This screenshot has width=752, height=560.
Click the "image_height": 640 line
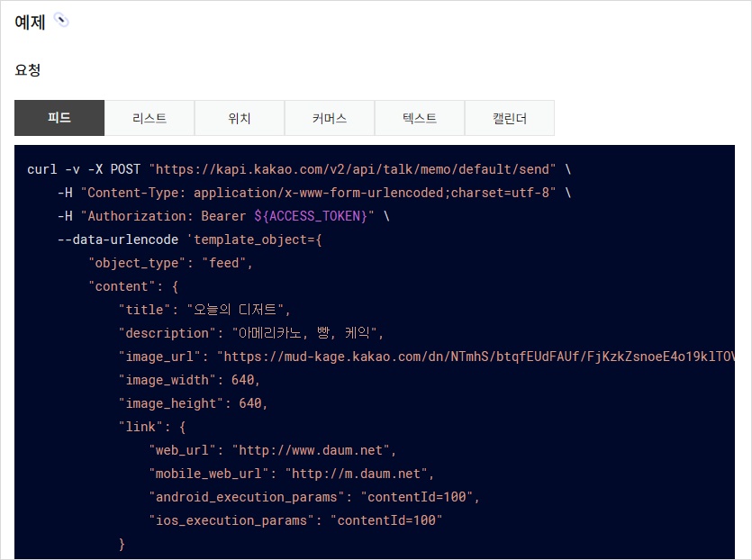click(x=193, y=403)
